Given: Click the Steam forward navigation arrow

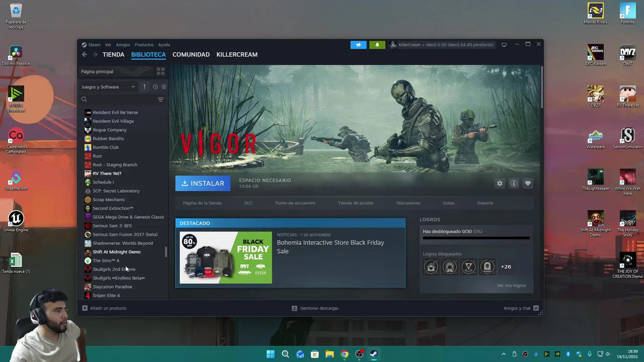Looking at the screenshot, I should tap(95, 54).
